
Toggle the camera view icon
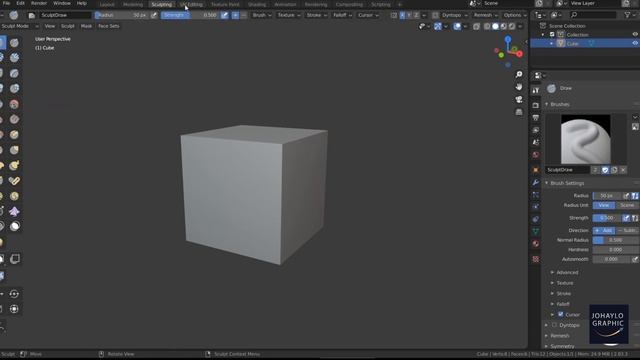tap(519, 99)
